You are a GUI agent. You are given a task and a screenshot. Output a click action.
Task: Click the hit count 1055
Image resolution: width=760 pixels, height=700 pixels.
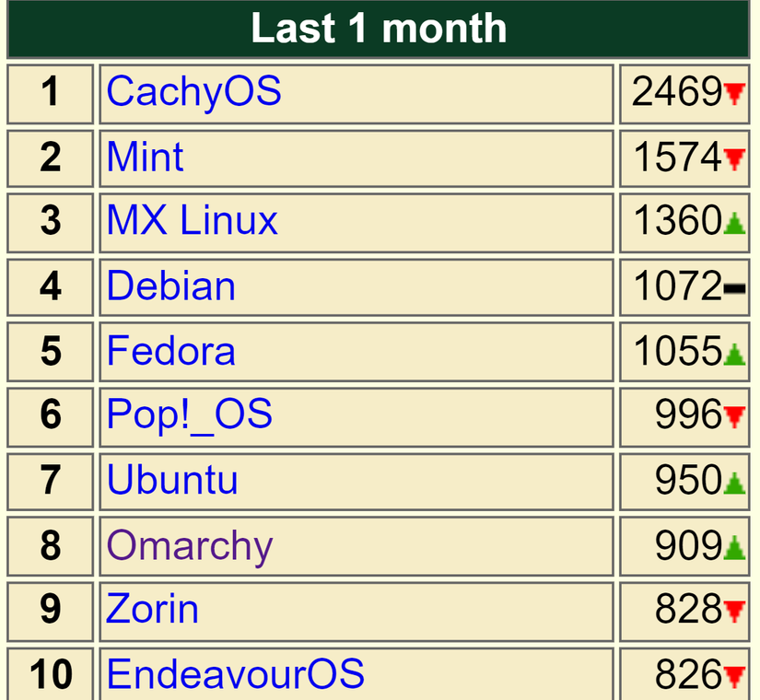[678, 351]
